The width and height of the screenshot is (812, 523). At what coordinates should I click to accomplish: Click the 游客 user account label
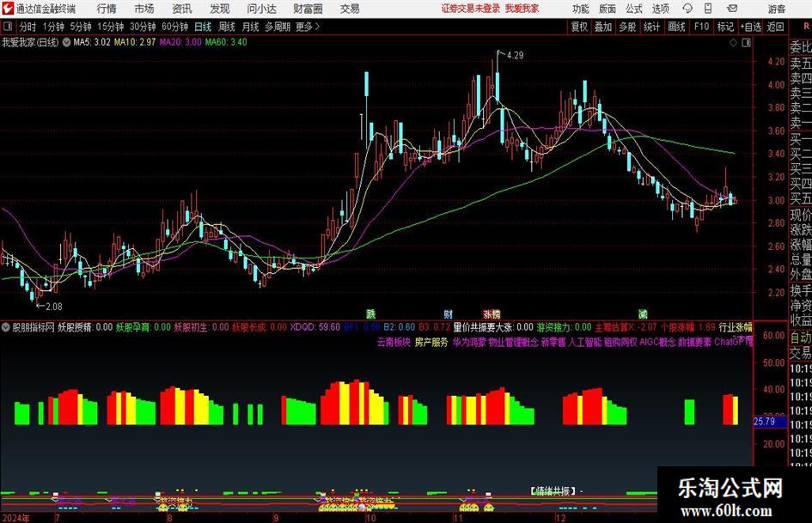[x=777, y=9]
